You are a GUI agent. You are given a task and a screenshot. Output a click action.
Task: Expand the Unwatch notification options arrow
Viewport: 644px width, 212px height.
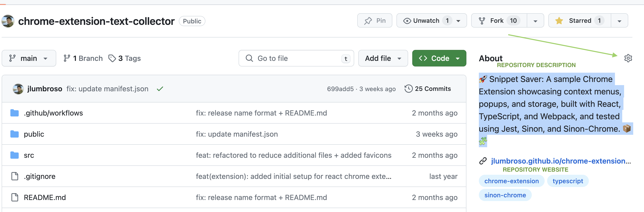[x=458, y=21]
